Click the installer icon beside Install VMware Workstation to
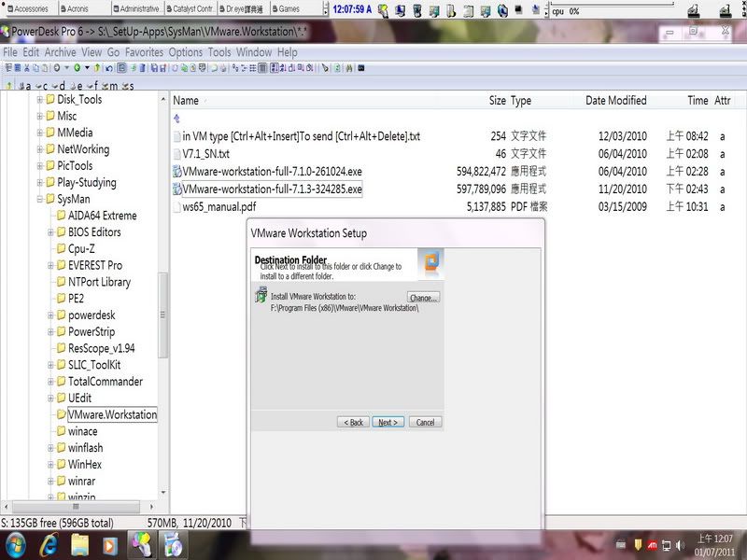The image size is (747, 560). coord(261,297)
